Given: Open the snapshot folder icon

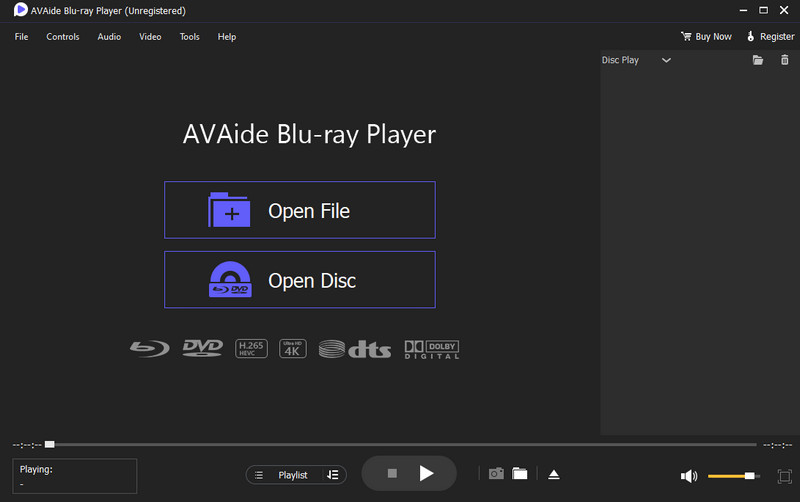Looking at the screenshot, I should coord(520,474).
